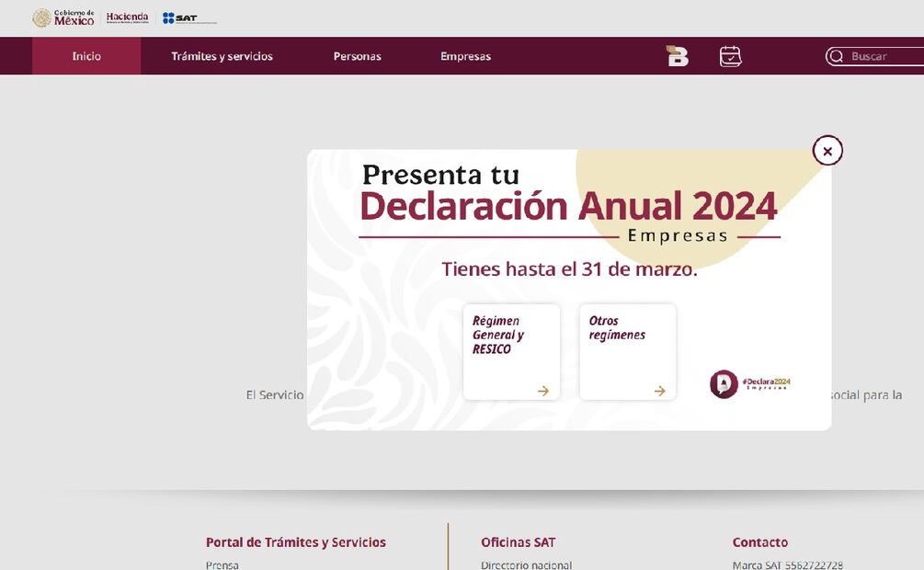Open Personas menu
This screenshot has height=570, width=924.
point(357,56)
